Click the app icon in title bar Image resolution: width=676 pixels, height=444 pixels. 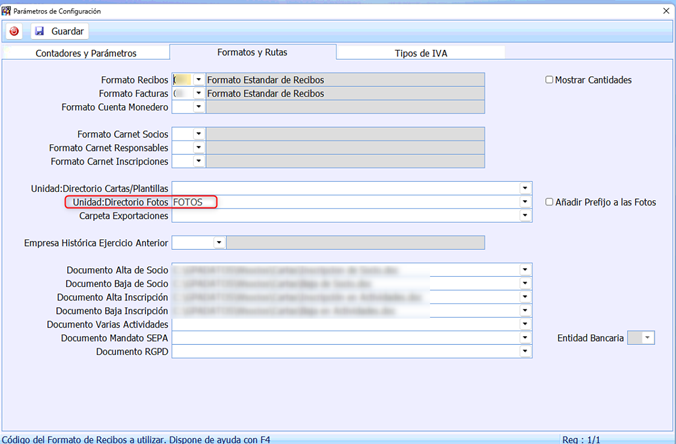click(x=7, y=10)
